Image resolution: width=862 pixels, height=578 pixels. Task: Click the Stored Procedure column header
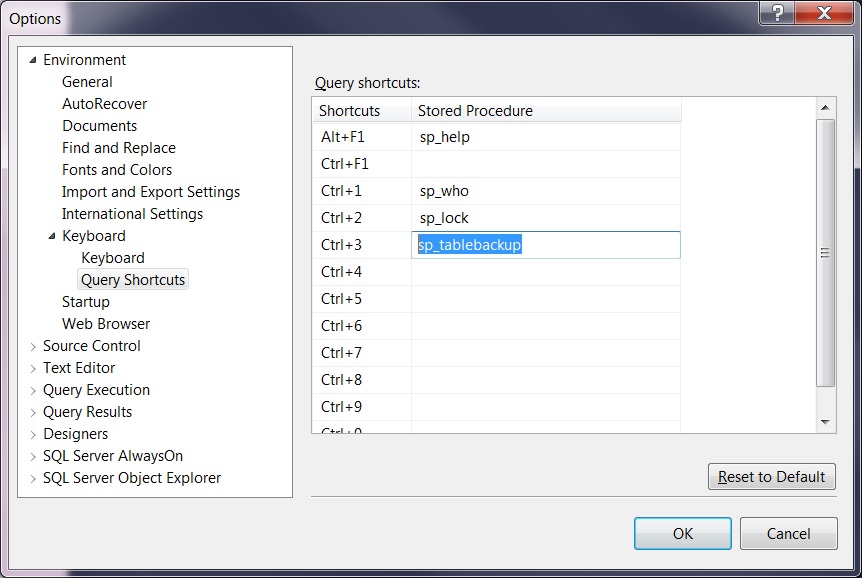coord(545,110)
